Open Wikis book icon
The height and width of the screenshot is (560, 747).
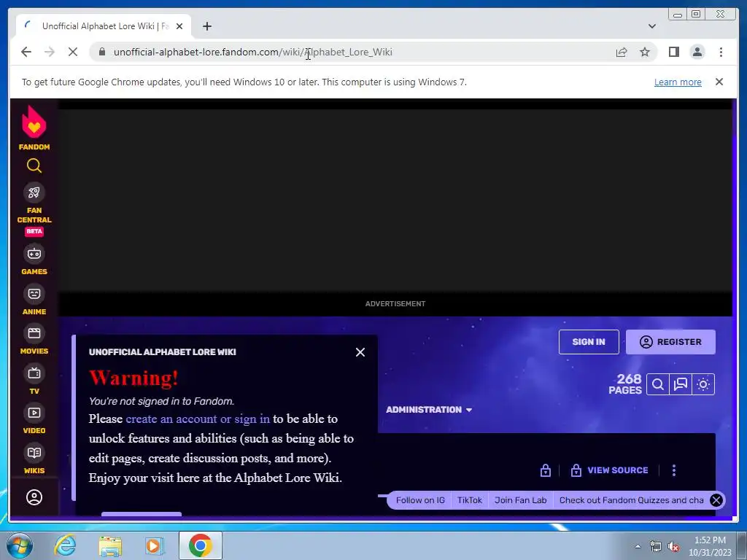(x=34, y=452)
